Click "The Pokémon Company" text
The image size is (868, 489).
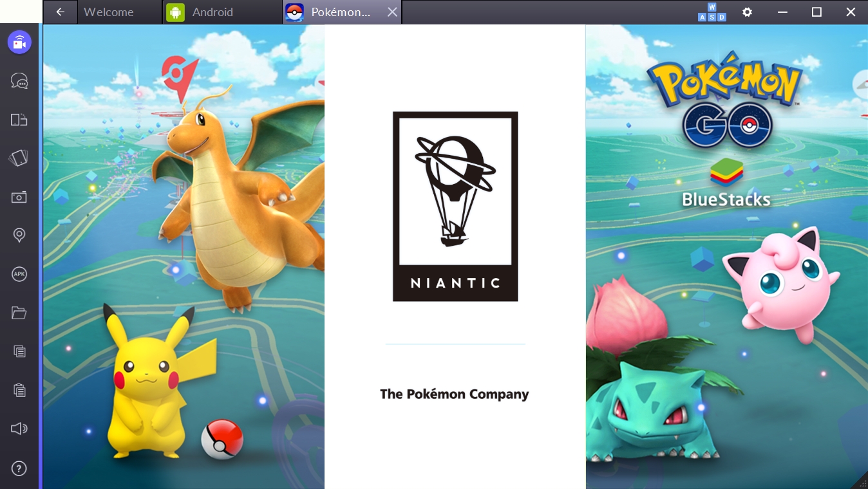[x=455, y=394]
